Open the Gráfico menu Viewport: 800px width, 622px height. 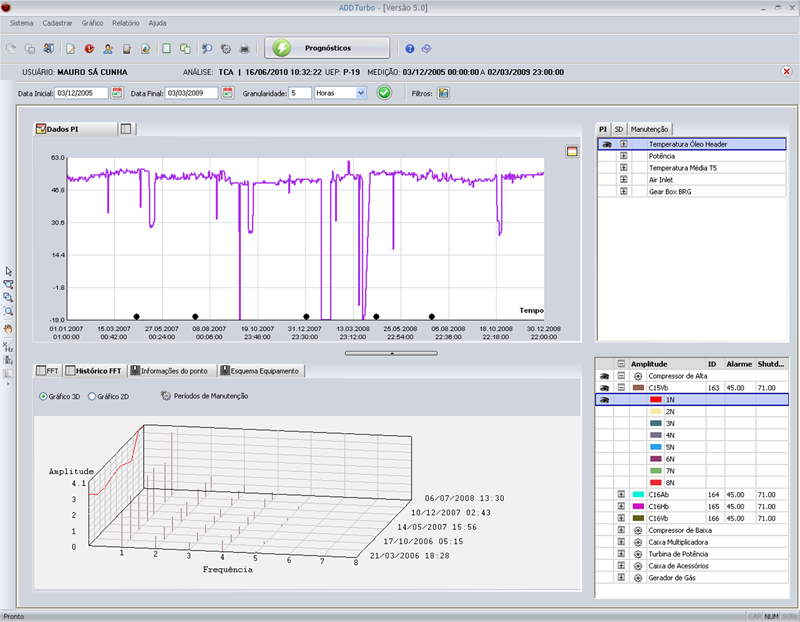point(92,23)
